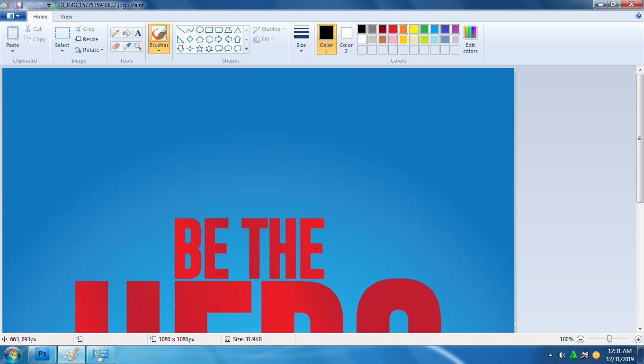This screenshot has width=644, height=364.
Task: Pick the Up arrow shape
Action: (x=238, y=39)
